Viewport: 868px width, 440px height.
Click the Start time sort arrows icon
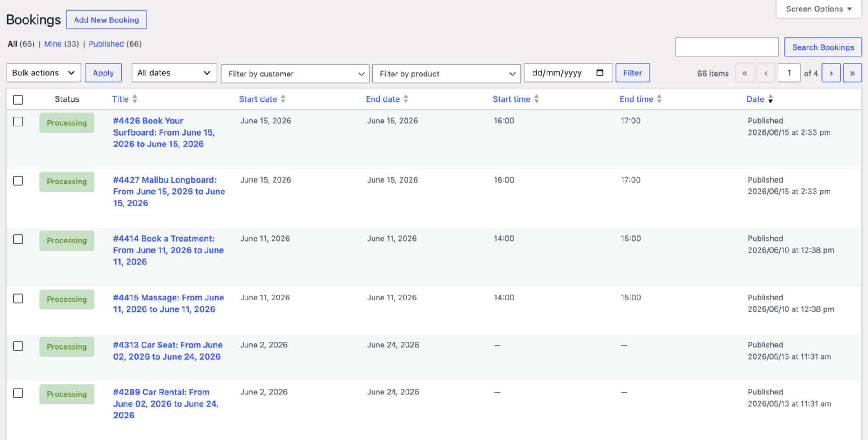click(537, 99)
